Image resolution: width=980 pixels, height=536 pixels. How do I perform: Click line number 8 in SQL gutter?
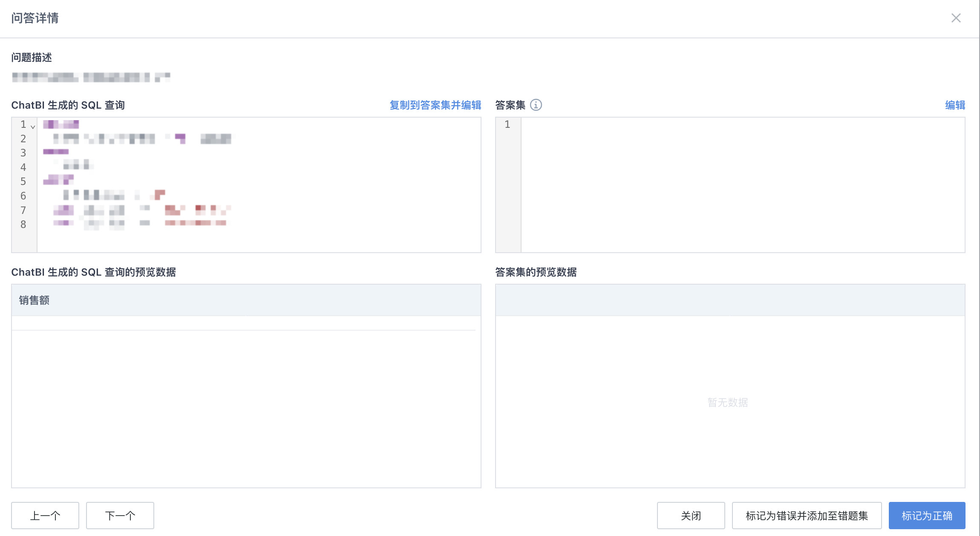pos(23,225)
